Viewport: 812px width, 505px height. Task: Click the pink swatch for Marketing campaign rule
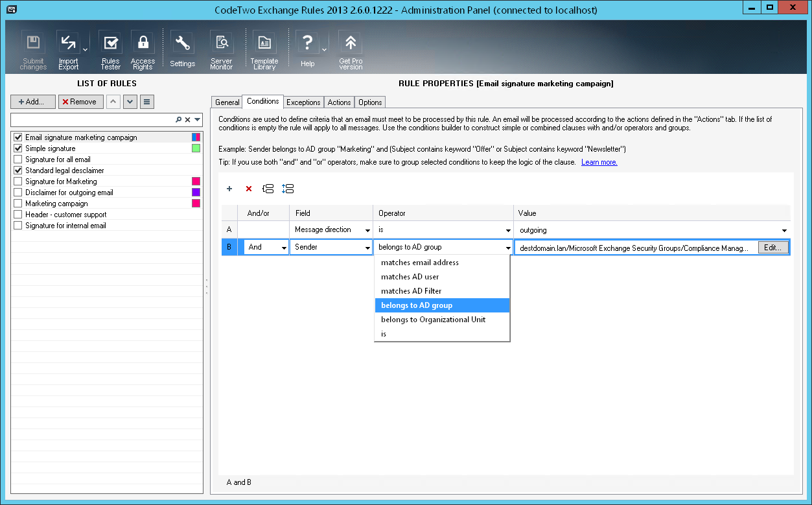[x=196, y=204]
